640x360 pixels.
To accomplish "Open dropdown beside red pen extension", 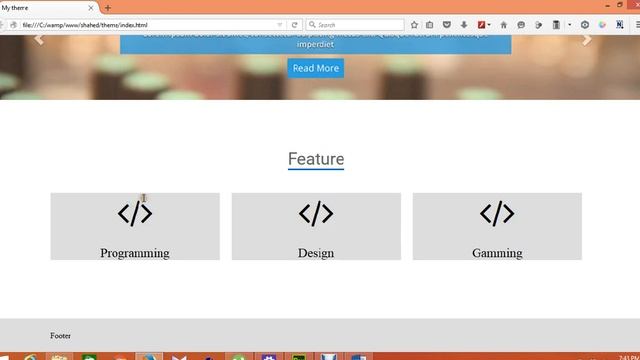I will pyautogui.click(x=489, y=25).
